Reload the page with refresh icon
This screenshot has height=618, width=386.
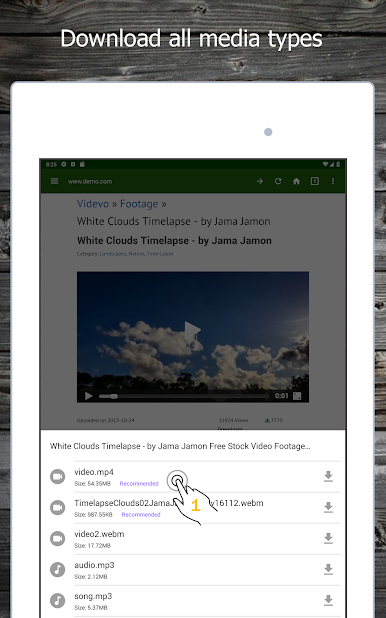tap(278, 181)
